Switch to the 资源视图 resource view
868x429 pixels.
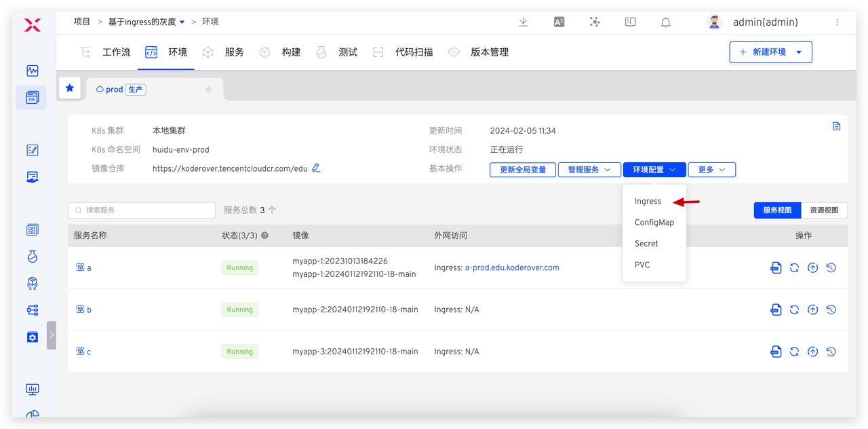824,210
